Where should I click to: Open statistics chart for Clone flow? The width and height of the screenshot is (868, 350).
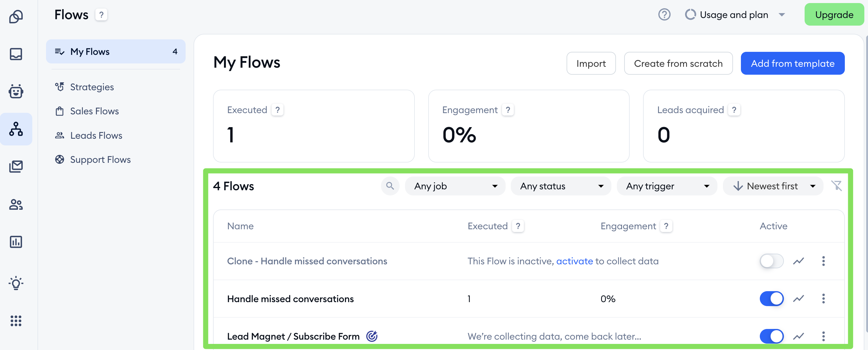pyautogui.click(x=798, y=261)
